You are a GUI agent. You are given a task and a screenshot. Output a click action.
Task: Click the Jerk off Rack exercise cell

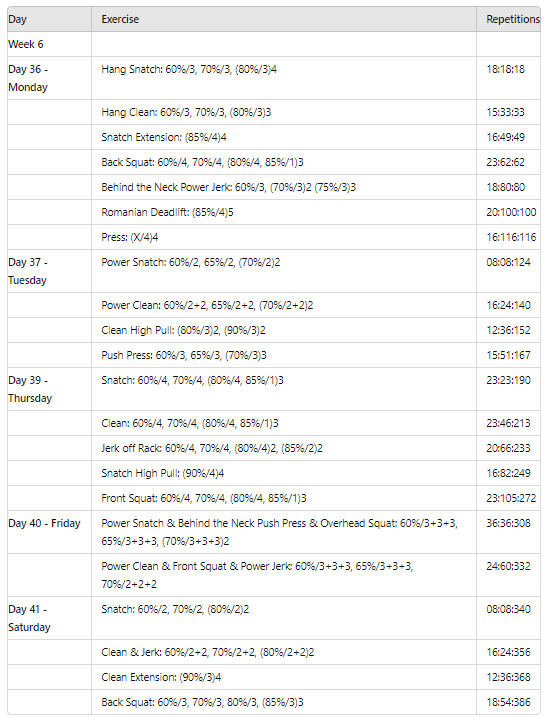pos(284,448)
